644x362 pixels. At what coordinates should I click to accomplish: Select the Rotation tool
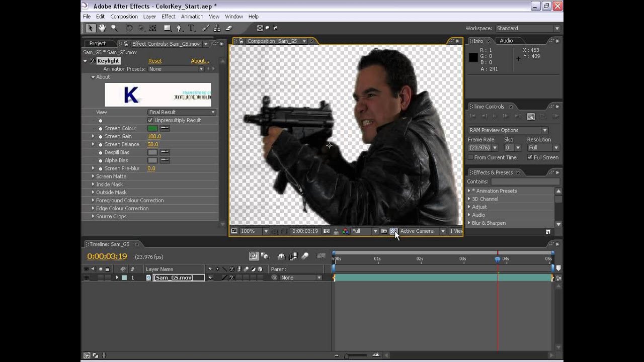[129, 28]
